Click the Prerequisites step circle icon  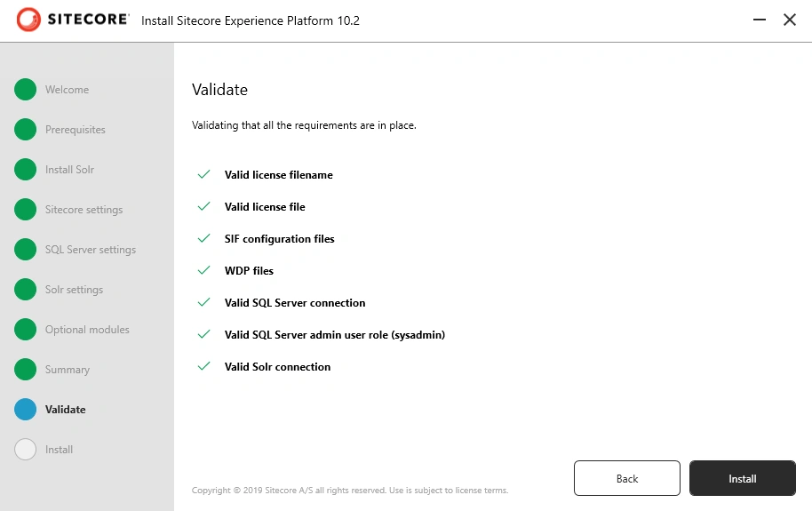tap(26, 129)
